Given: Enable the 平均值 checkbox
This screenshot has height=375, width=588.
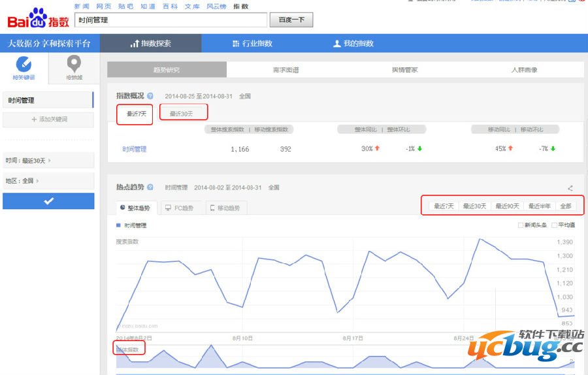Looking at the screenshot, I should [x=554, y=225].
